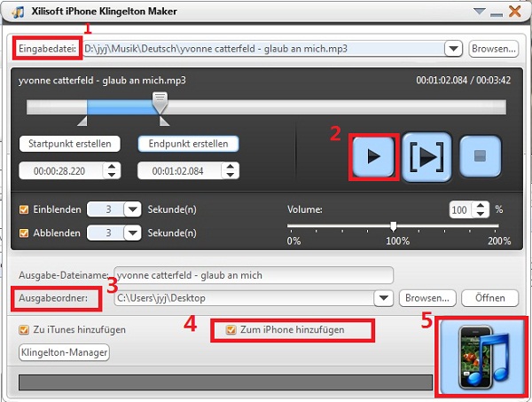The width and height of the screenshot is (532, 402).
Task: Click the end point marker under timeline
Action: 164,121
